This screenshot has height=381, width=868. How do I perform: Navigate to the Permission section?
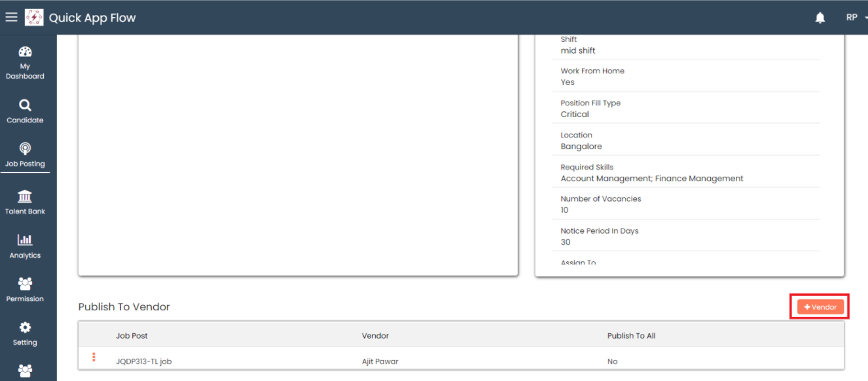click(25, 289)
